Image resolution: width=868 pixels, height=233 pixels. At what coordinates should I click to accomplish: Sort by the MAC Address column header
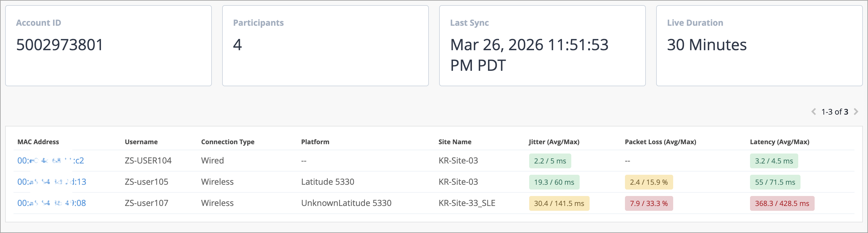click(38, 142)
